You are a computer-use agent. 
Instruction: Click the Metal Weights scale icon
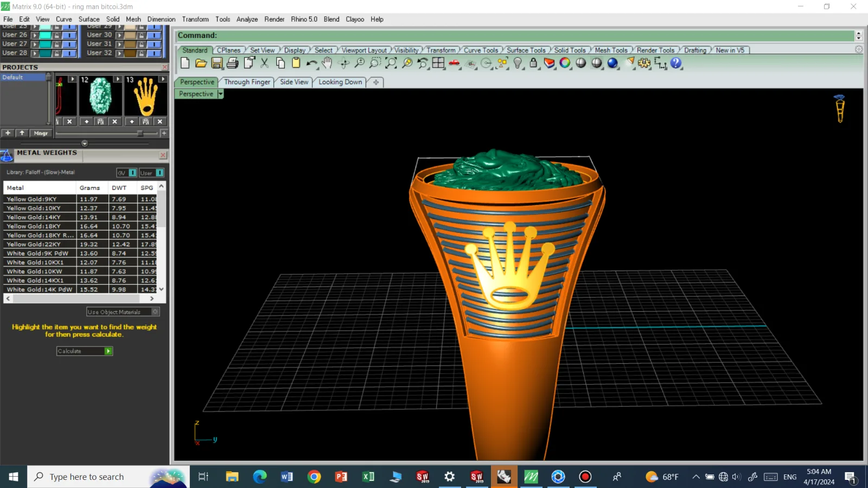(x=7, y=156)
